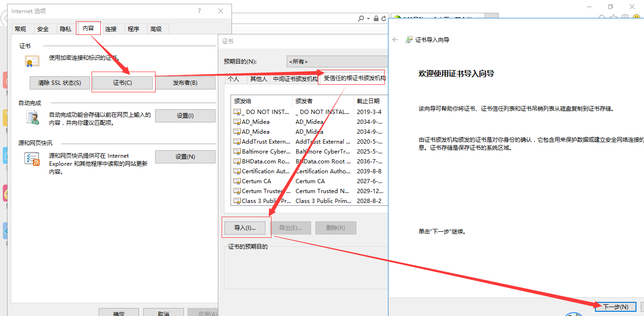
Task: Click the 证书(C) button
Action: [123, 83]
